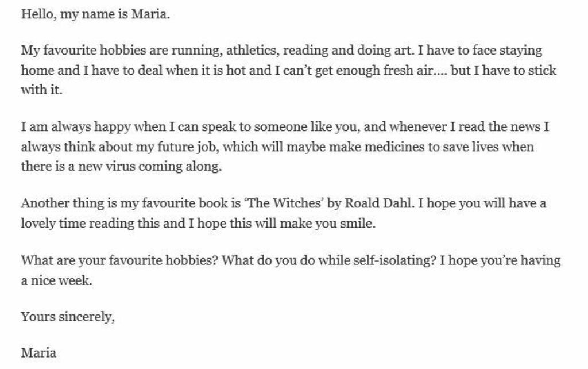Image resolution: width=588 pixels, height=369 pixels.
Task: Click the words 'with it.' ending second paragraph
Action: coord(41,90)
